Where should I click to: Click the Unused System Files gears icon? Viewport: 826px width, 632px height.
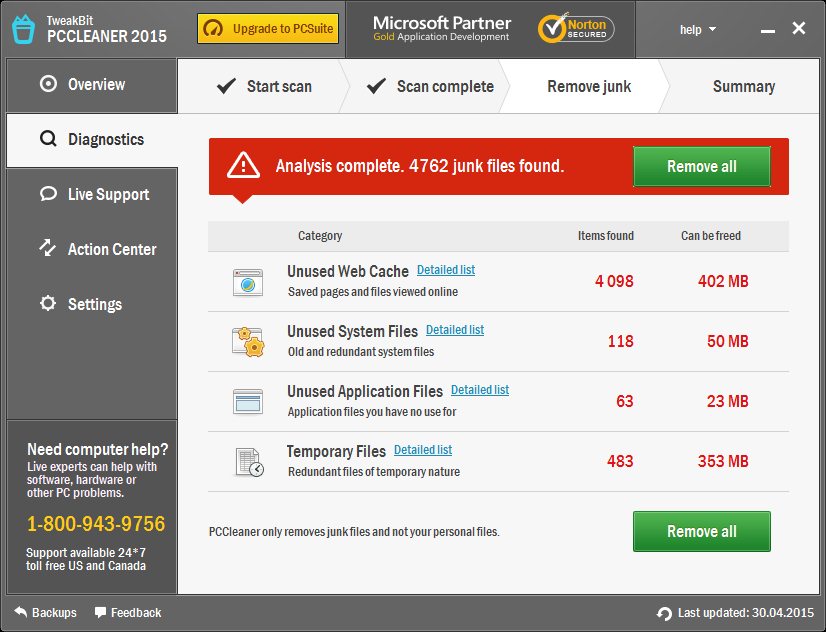(x=248, y=342)
